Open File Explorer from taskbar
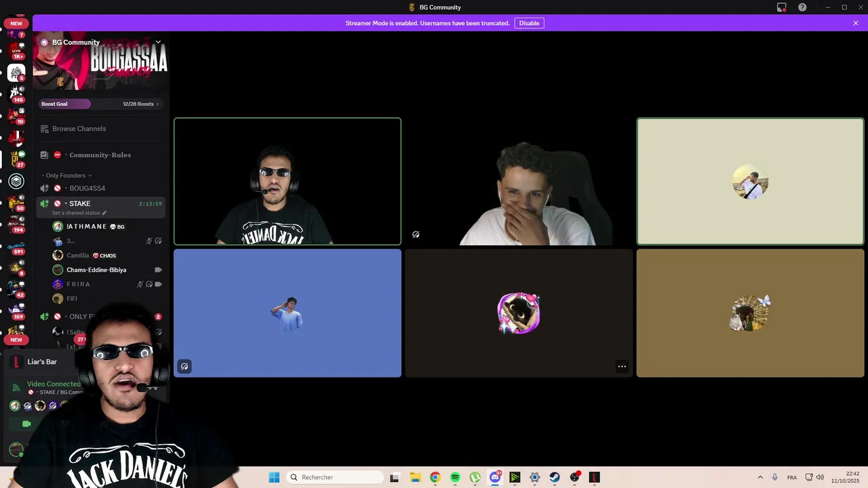The image size is (868, 488). [415, 477]
